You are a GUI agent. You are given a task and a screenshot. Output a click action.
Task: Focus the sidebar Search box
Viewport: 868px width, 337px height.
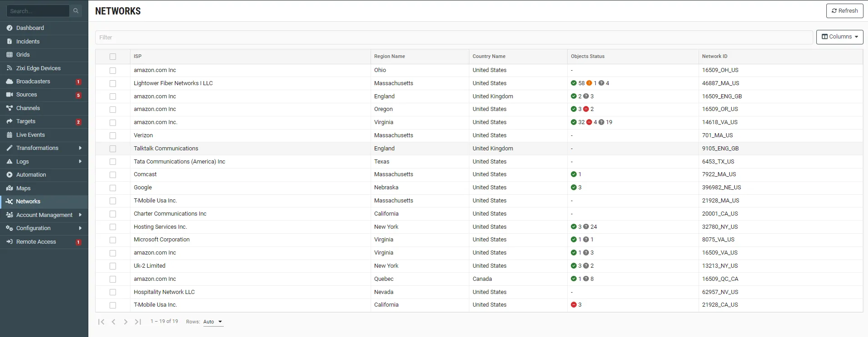(38, 11)
